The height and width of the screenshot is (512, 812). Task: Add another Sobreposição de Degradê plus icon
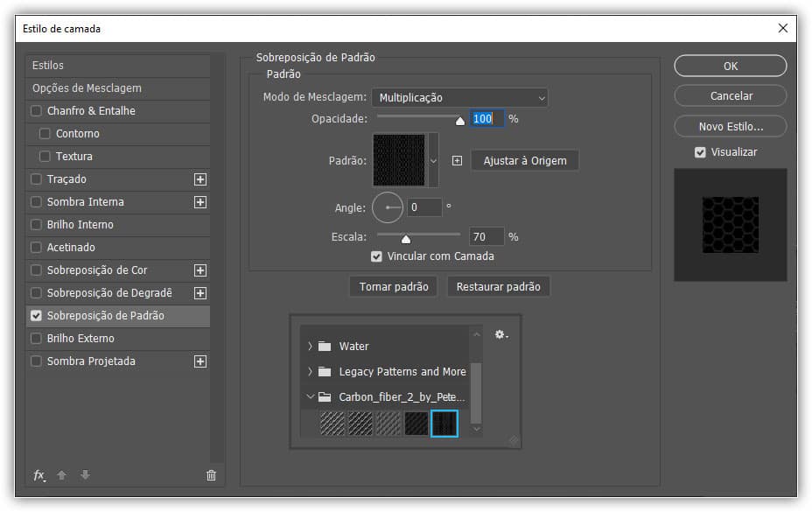tap(200, 293)
